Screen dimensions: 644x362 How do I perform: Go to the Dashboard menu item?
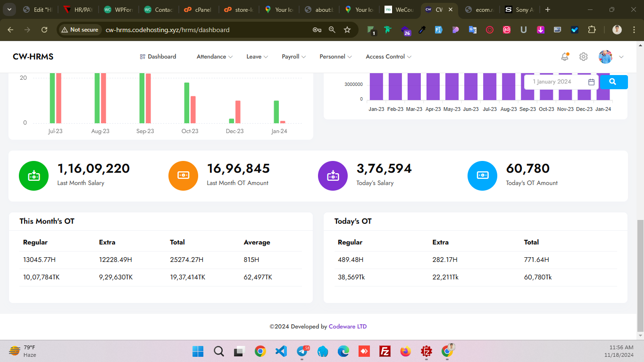(x=158, y=57)
